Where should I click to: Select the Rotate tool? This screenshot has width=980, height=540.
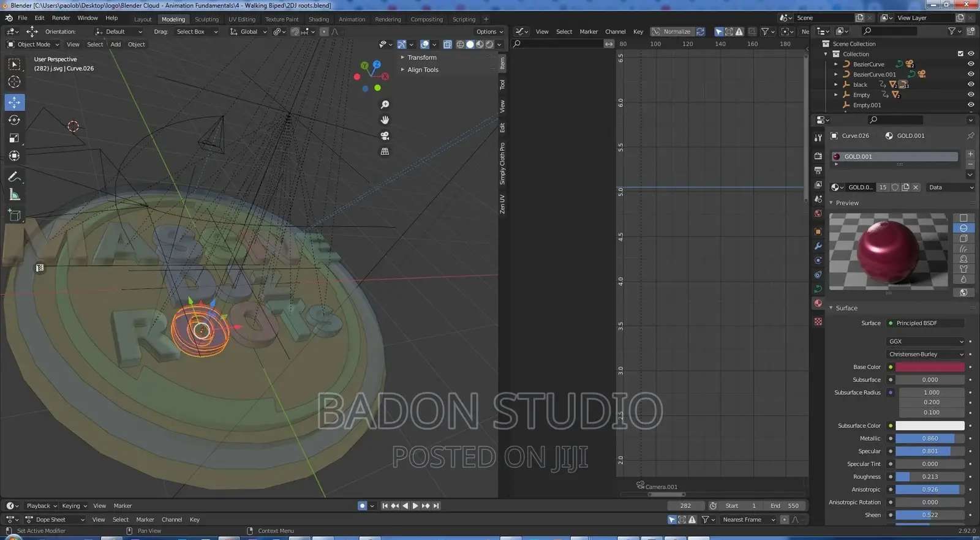14,120
